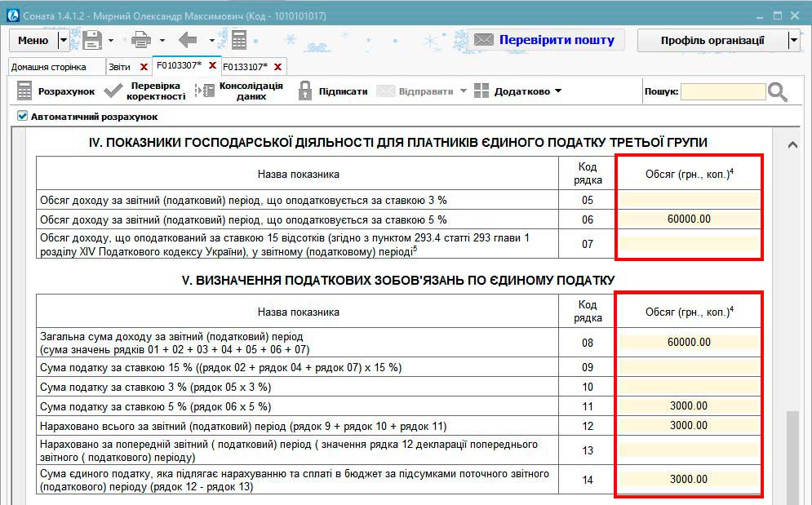812x505 pixels.
Task: Click the back arrow icon
Action: pos(189,40)
